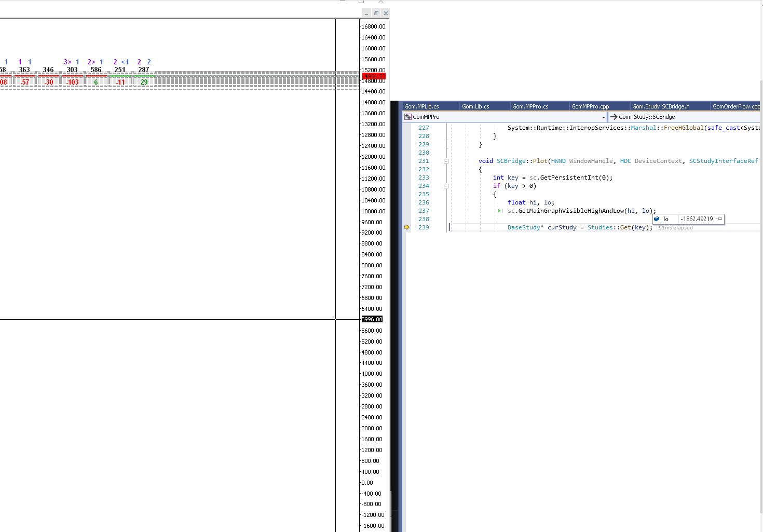Click the lo name in the DataTip

coord(666,219)
